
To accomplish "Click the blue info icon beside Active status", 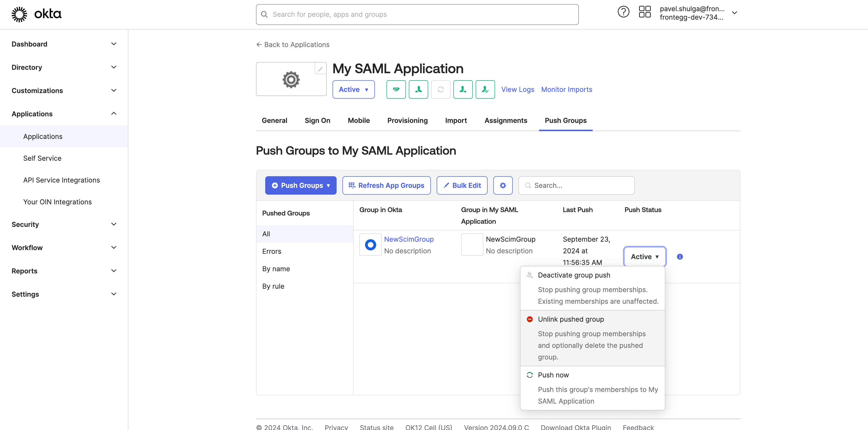I will tap(680, 257).
